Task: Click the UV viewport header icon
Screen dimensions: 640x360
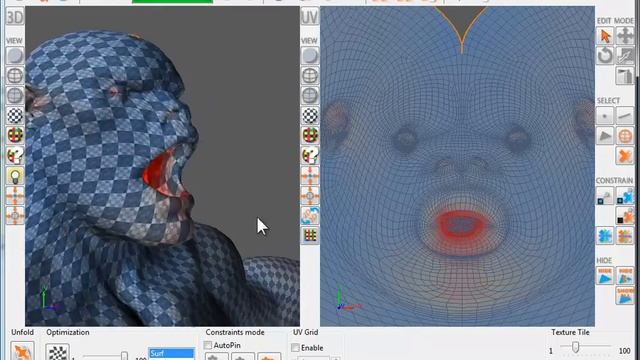Action: tap(310, 17)
